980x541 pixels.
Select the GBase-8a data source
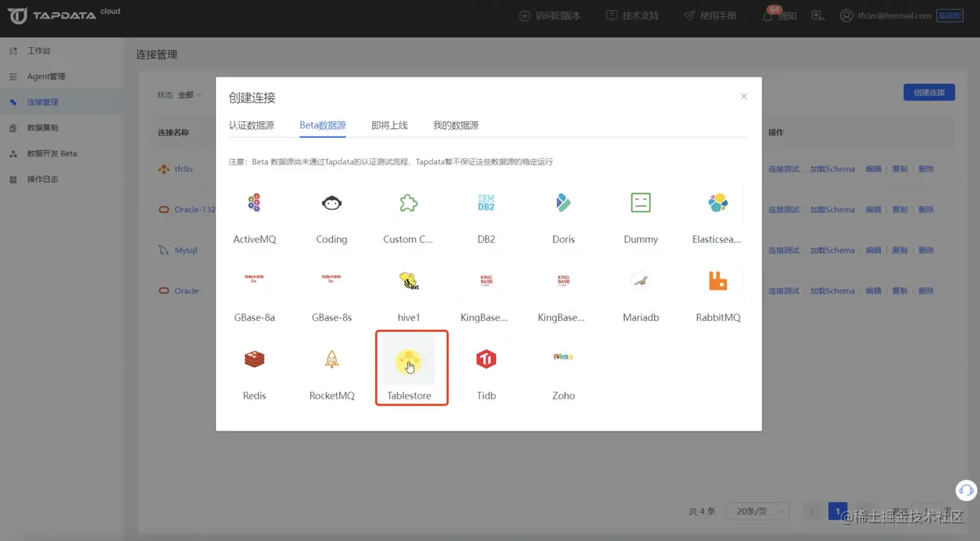[x=254, y=280]
